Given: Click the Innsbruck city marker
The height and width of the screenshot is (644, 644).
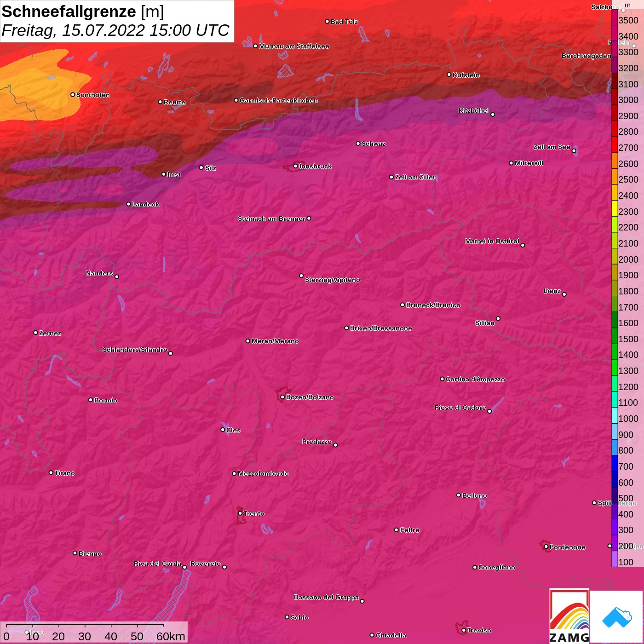Looking at the screenshot, I should (x=295, y=166).
